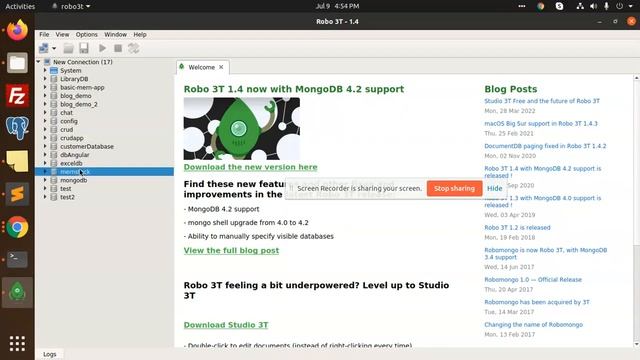The width and height of the screenshot is (640, 360).
Task: Select the exceldb database icon
Action: [x=53, y=163]
